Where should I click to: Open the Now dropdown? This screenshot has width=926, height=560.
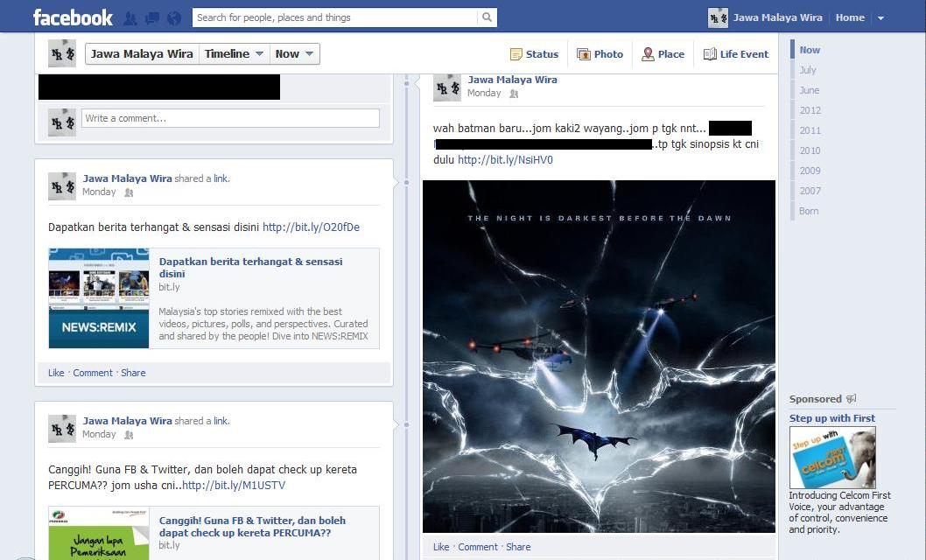[294, 53]
